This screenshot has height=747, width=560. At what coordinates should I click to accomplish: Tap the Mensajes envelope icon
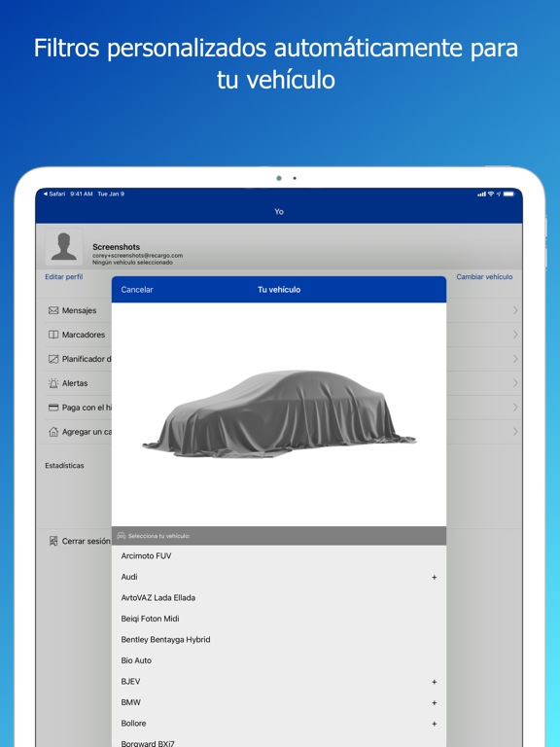point(53,310)
